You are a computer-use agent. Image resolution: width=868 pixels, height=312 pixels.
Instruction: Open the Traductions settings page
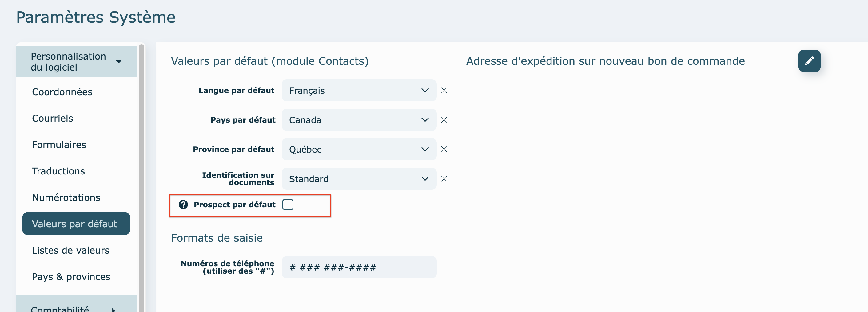(x=58, y=171)
